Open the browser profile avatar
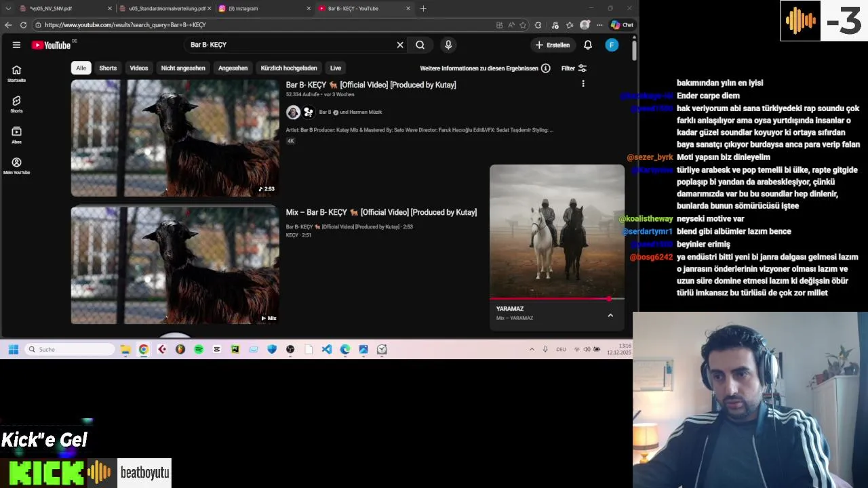The image size is (868, 488). click(585, 25)
